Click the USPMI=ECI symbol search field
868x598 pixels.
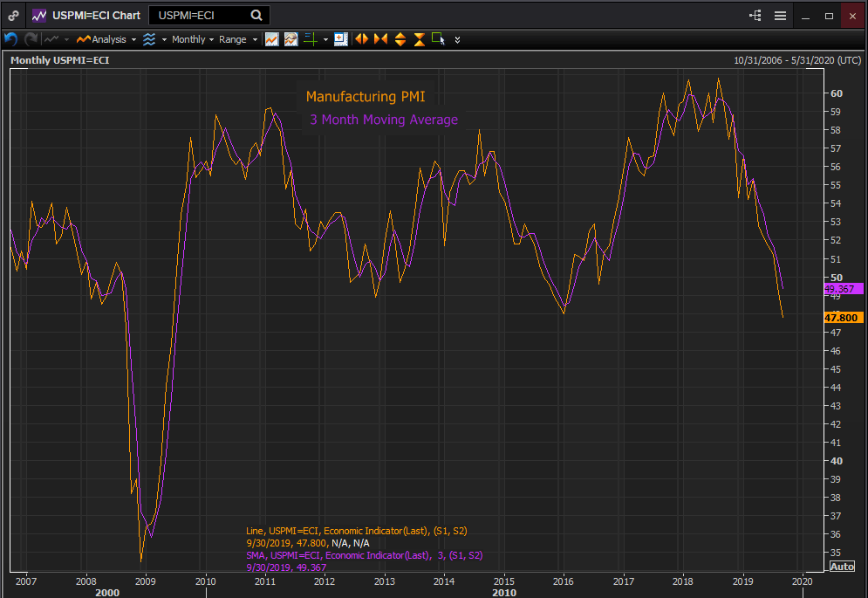click(x=199, y=16)
